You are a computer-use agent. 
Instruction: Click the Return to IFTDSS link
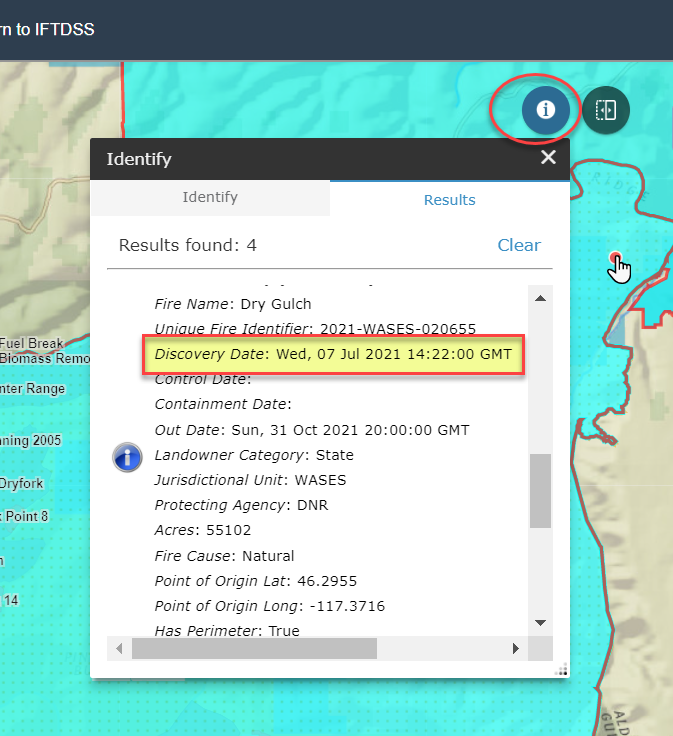point(47,30)
